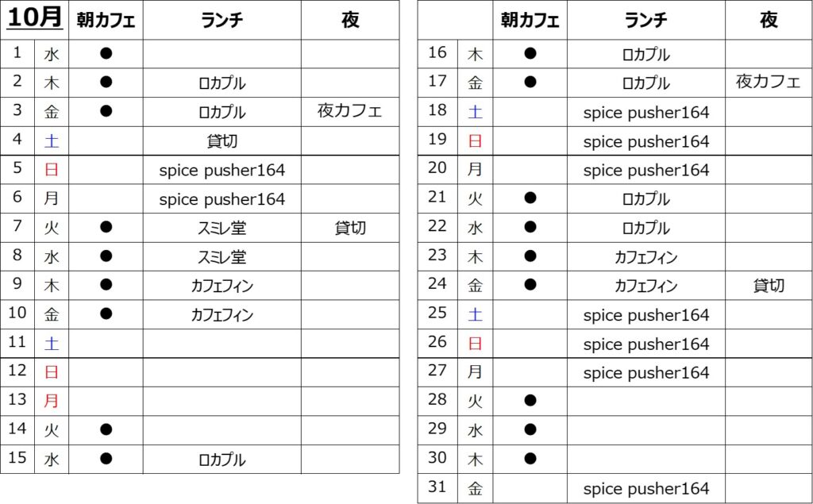The width and height of the screenshot is (813, 504).
Task: Click the 貸切 night entry on October 7
Action: point(349,229)
